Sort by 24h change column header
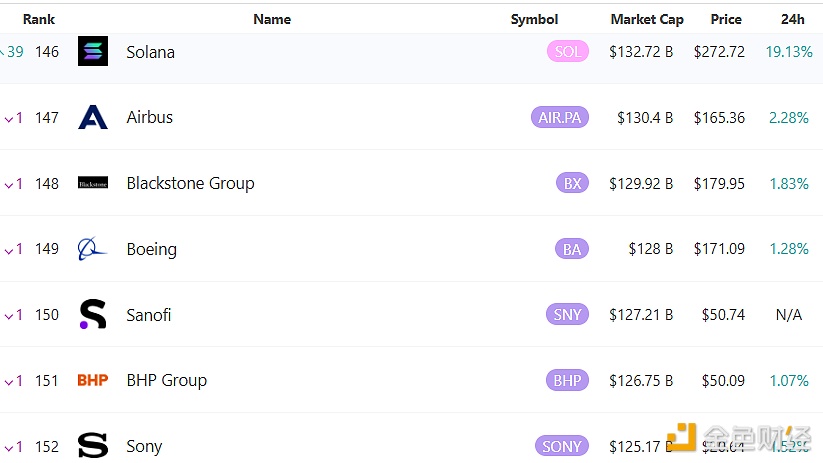The height and width of the screenshot is (463, 823). point(792,19)
